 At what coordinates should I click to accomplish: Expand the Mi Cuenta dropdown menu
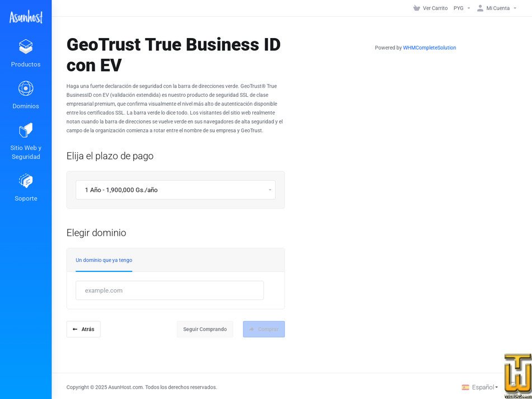tap(498, 8)
